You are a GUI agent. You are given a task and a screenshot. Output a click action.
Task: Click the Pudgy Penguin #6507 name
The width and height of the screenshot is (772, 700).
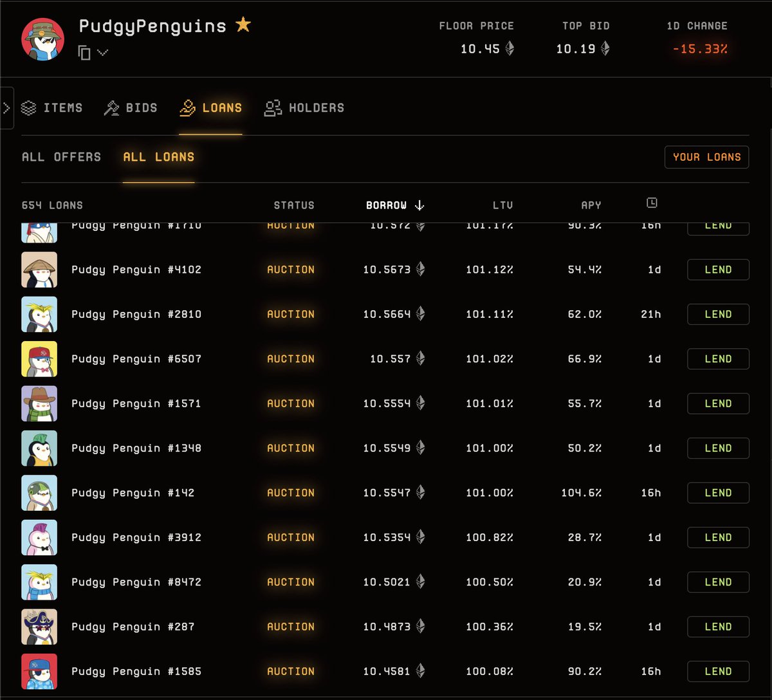click(136, 359)
